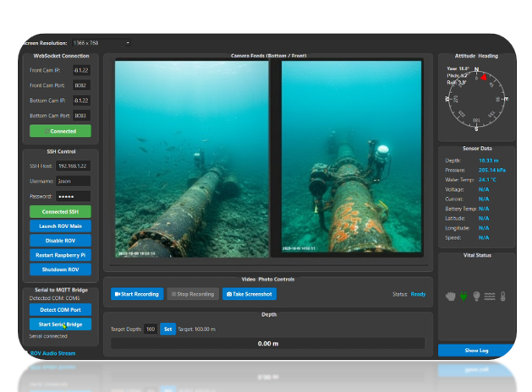Click the Stop Recording button
532x392 pixels.
193,294
